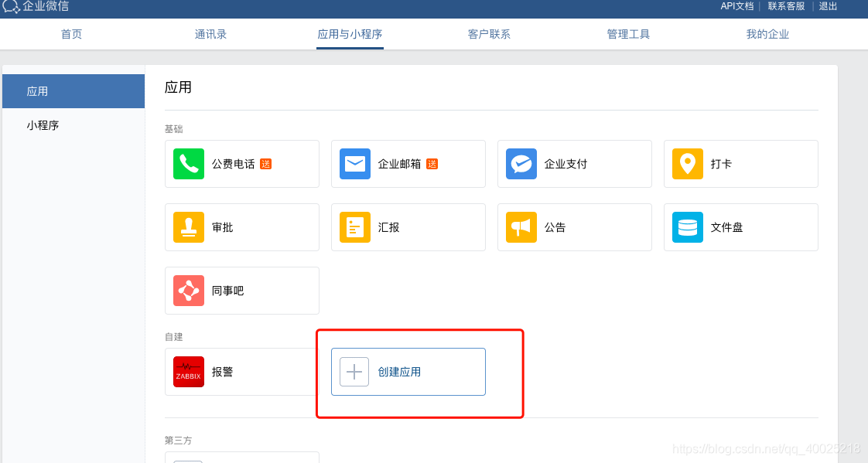Click the plus icon for 创建应用
The width and height of the screenshot is (868, 463).
click(354, 372)
